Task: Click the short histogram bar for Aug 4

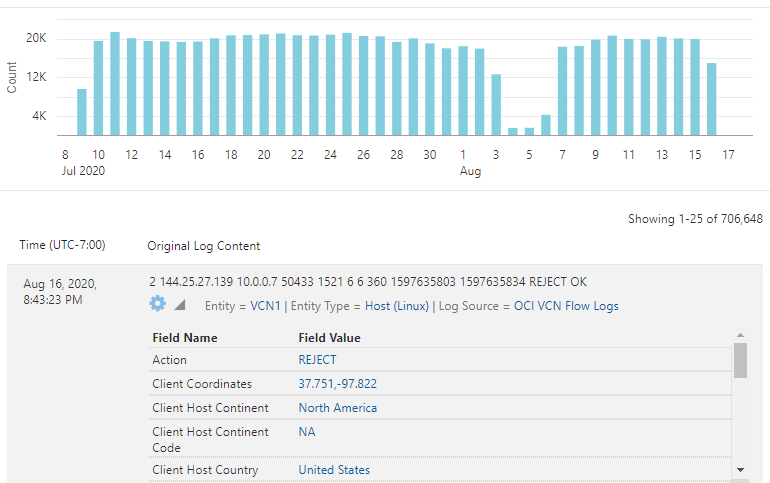Action: [513, 131]
